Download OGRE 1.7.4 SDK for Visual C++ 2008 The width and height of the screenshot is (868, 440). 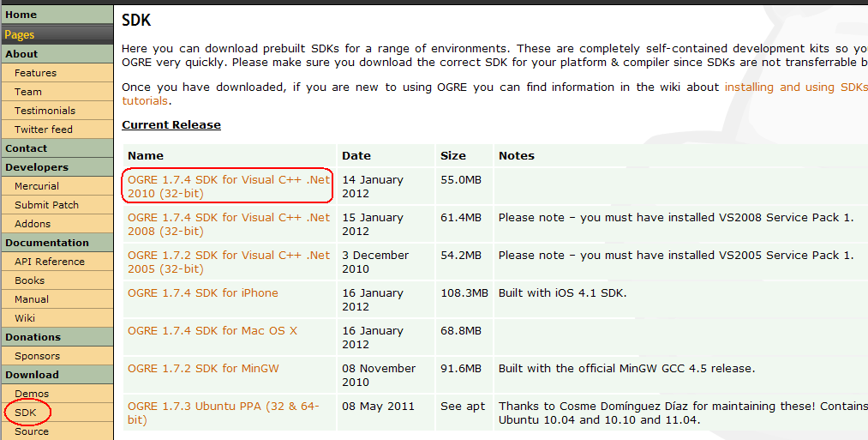pos(229,224)
